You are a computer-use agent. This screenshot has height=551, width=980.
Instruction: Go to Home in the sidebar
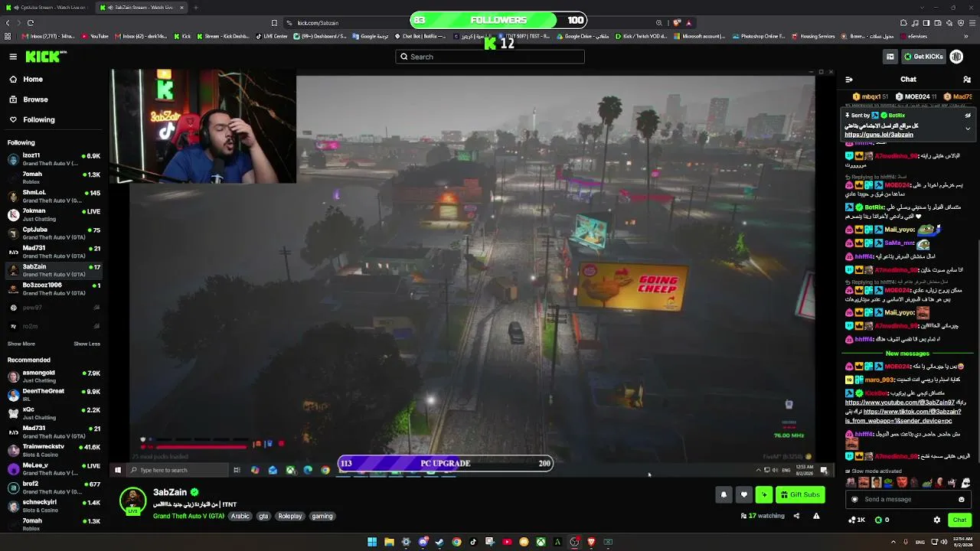[32, 79]
